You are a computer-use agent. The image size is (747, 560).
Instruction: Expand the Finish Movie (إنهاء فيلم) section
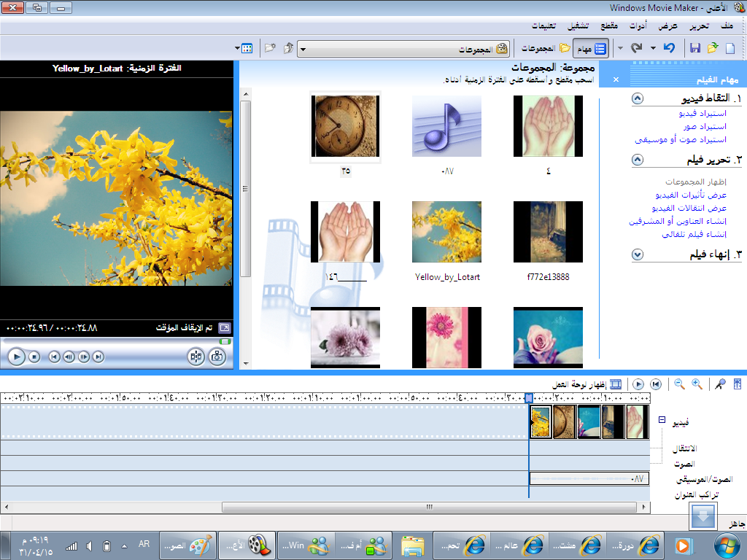638,254
